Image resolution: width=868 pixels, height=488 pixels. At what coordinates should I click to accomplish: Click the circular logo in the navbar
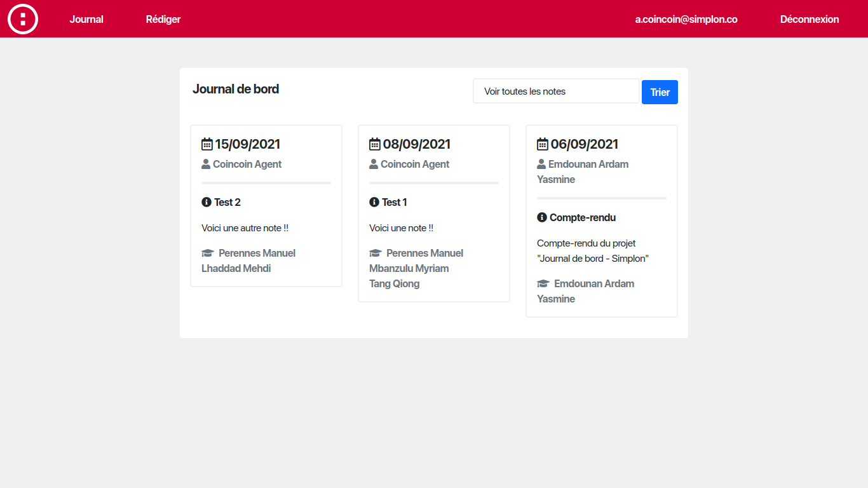tap(23, 19)
